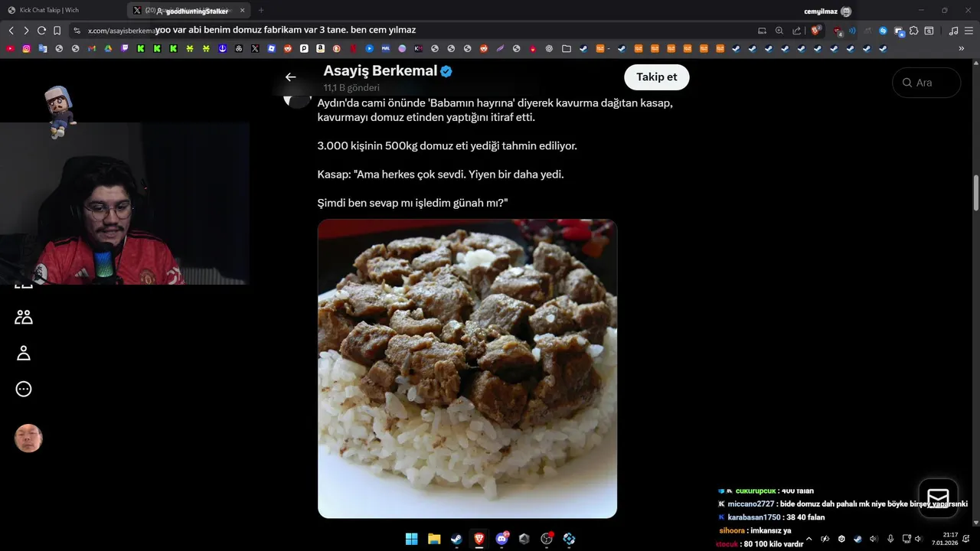Open the Amazon bookmark
The image size is (980, 551).
pos(320,48)
